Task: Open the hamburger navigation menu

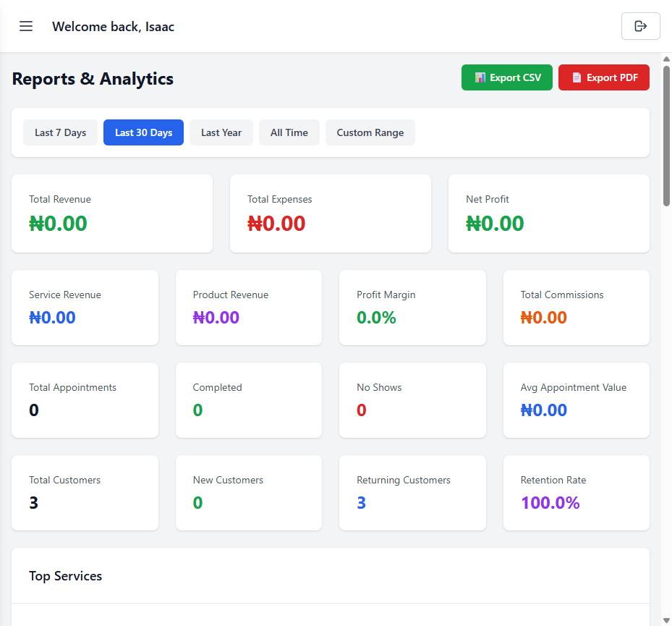Action: coord(26,26)
